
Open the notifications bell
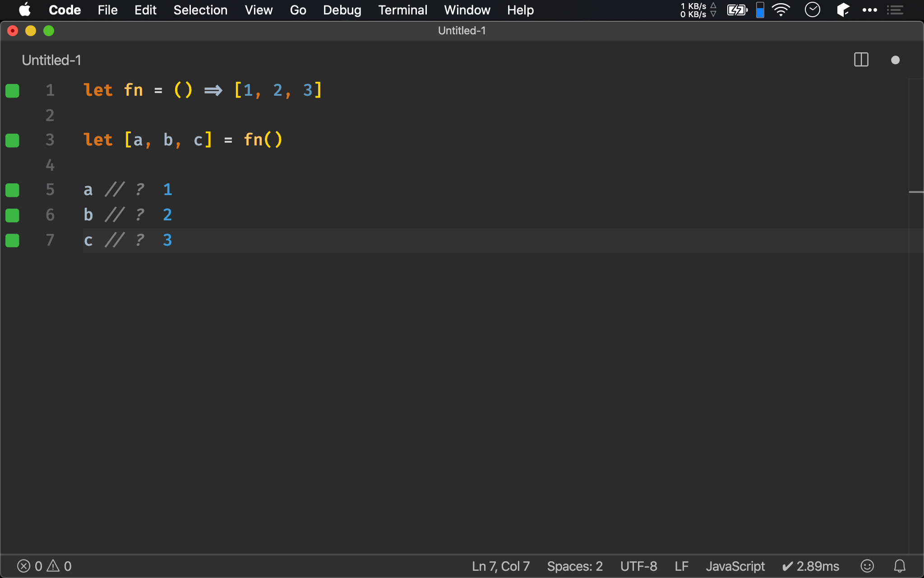pyautogui.click(x=900, y=566)
